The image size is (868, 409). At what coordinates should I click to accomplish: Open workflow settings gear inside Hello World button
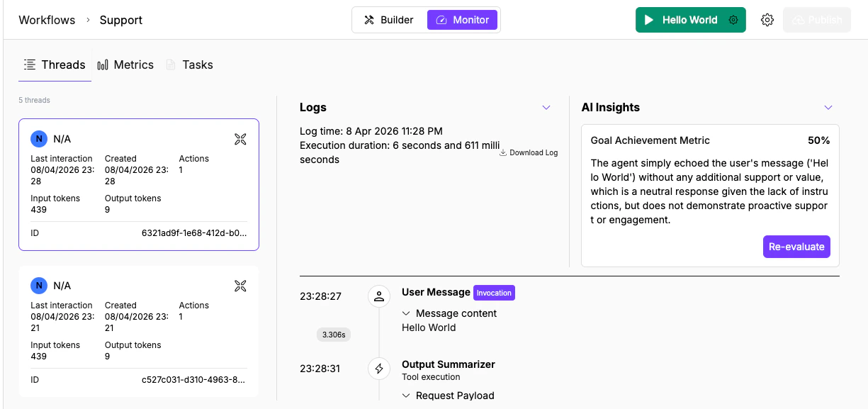click(x=734, y=19)
